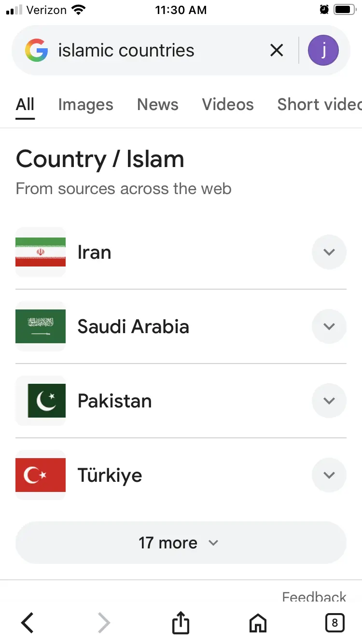Screen dimensions: 362x644
Task: Tap the Türkiye flag icon
Action: tap(41, 475)
